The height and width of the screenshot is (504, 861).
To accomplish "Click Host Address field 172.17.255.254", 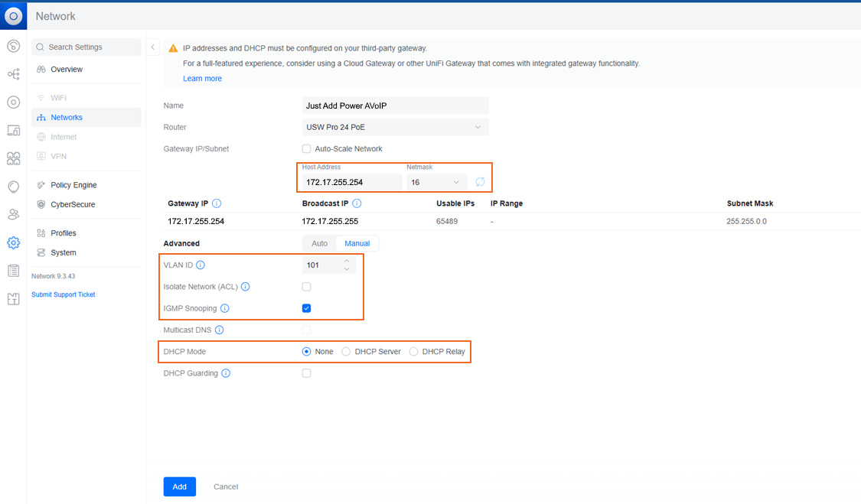I will coord(351,182).
